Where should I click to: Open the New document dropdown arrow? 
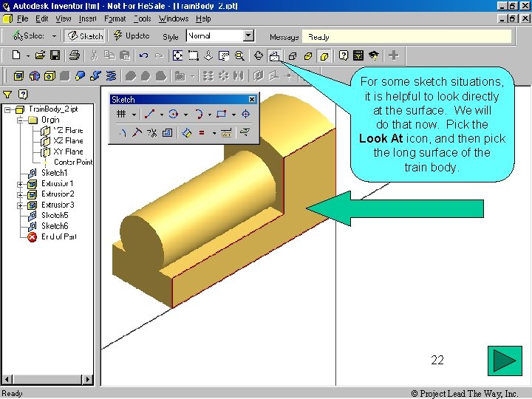pyautogui.click(x=28, y=55)
